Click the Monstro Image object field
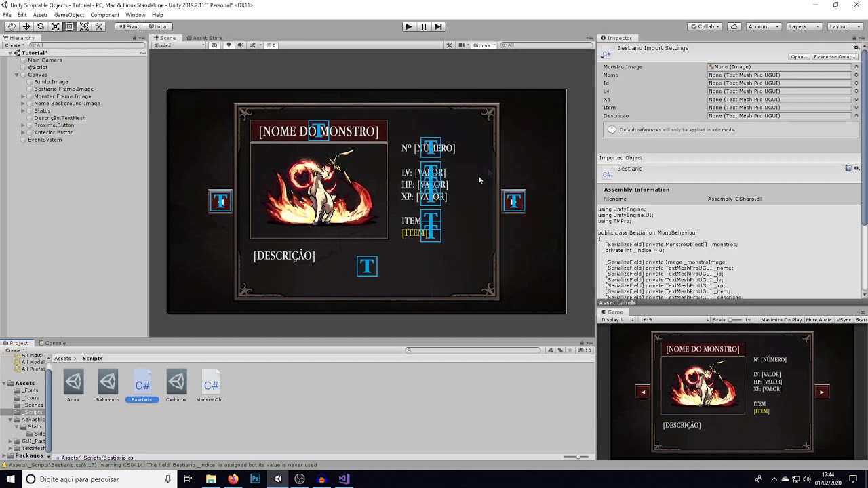This screenshot has height=488, width=868. pyautogui.click(x=779, y=67)
